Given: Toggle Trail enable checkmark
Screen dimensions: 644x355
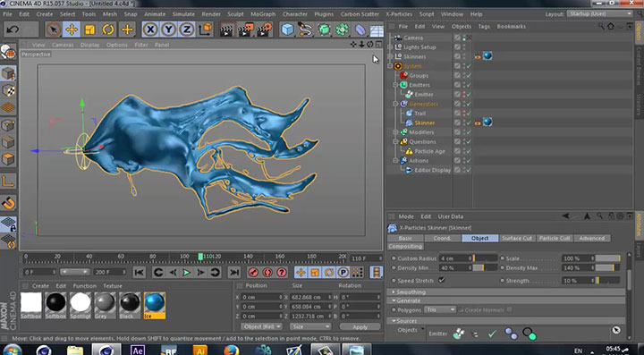Looking at the screenshot, I should [x=469, y=114].
